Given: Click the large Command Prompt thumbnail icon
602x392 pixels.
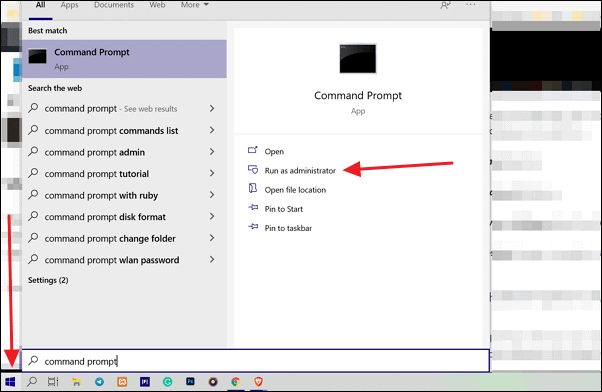Looking at the screenshot, I should [x=358, y=58].
